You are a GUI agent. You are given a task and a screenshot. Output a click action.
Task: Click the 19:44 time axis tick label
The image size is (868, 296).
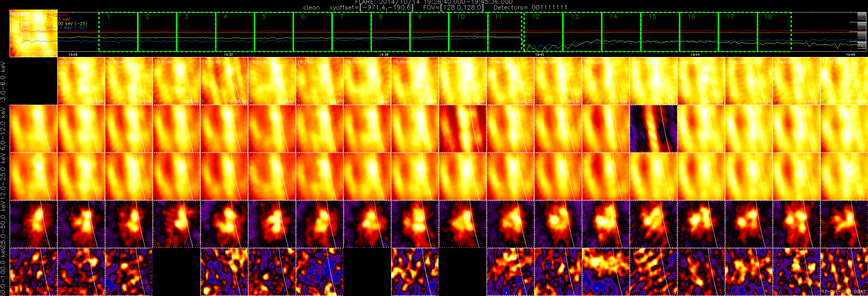click(695, 55)
